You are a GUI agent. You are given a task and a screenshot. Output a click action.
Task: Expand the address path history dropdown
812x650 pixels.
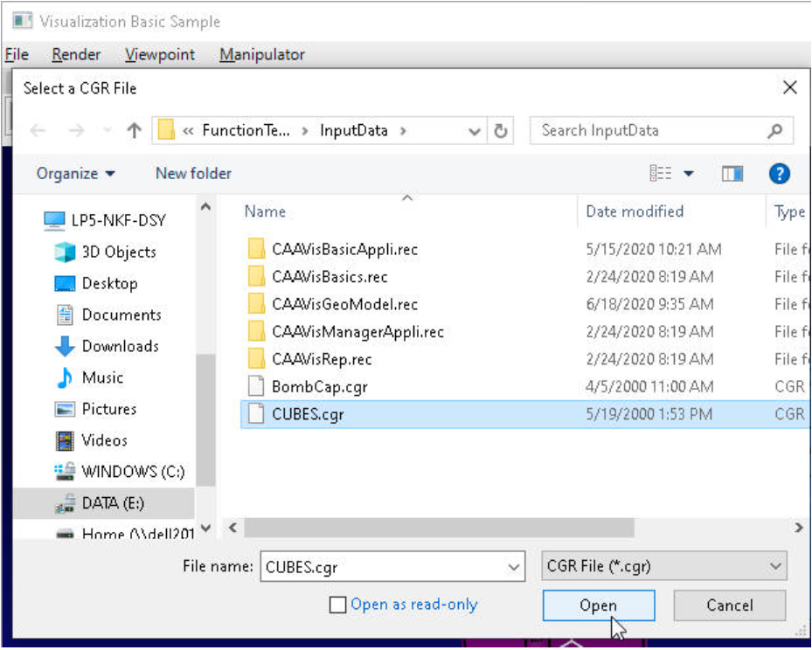475,131
